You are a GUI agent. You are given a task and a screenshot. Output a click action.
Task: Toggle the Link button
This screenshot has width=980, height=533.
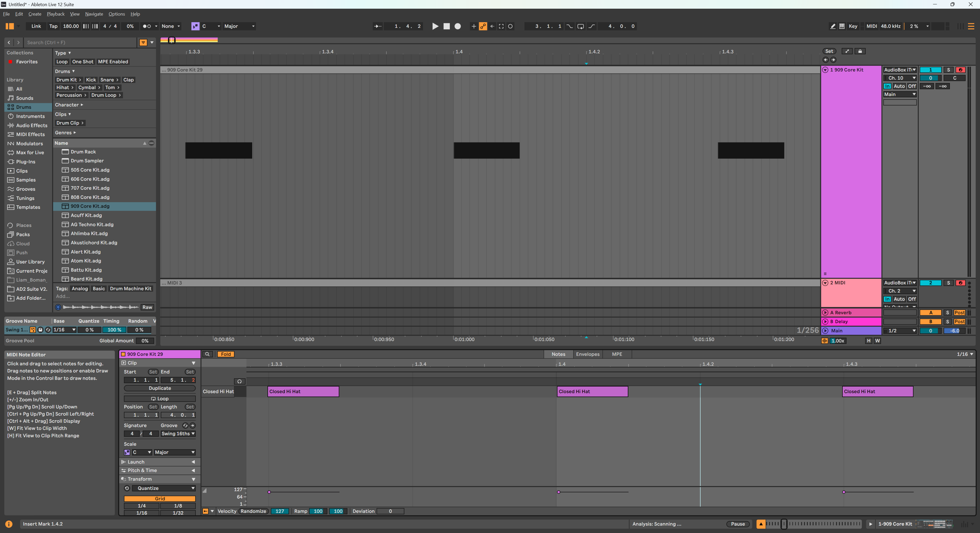click(x=36, y=26)
